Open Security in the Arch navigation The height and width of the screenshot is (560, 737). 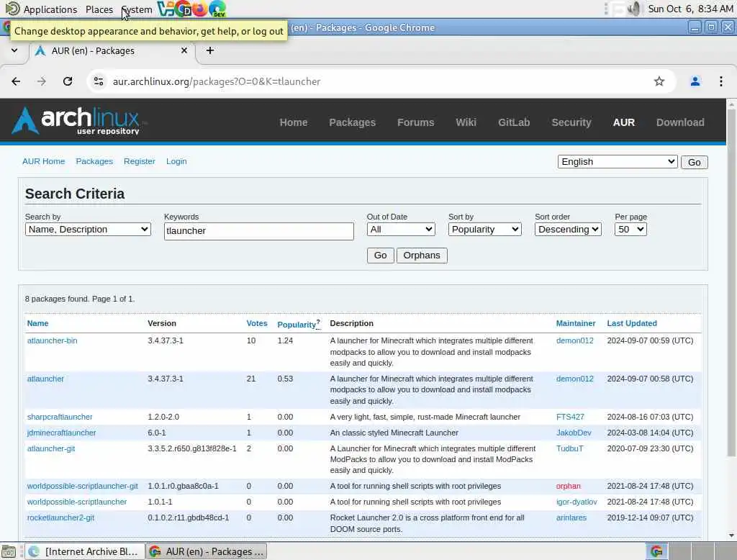(x=571, y=122)
